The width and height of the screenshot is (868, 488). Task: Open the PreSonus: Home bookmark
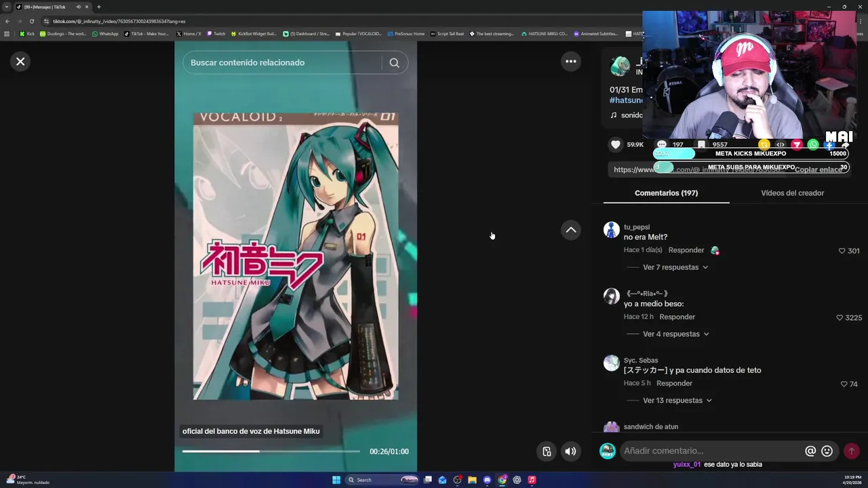406,33
